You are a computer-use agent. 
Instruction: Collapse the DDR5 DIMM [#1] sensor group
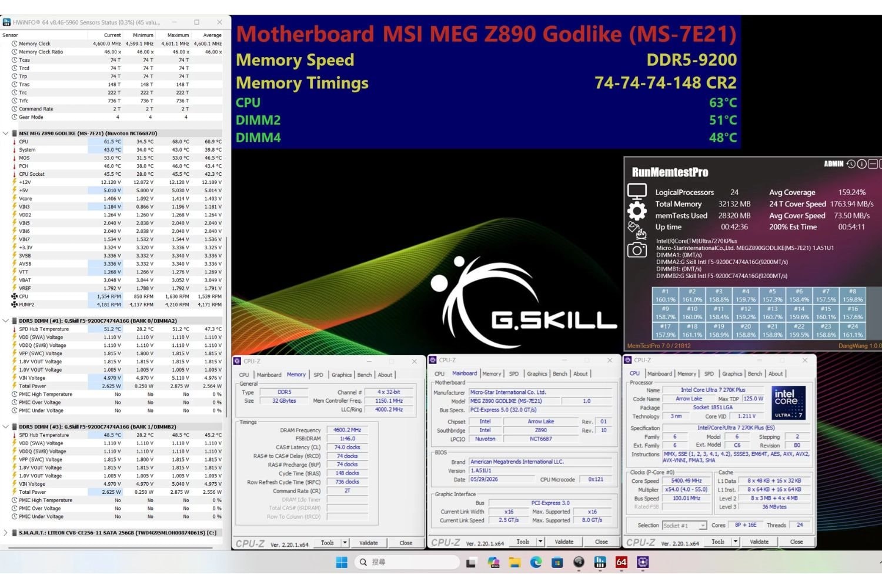coord(6,321)
